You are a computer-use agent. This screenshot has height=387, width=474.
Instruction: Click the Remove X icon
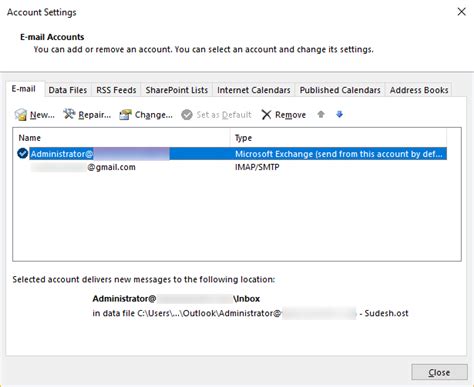click(x=266, y=115)
